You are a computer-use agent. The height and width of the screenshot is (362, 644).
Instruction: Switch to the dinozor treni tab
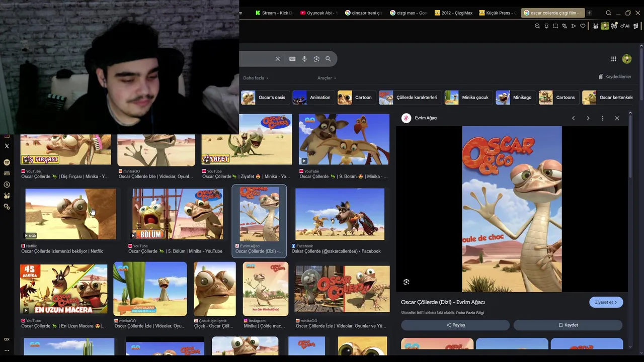click(x=364, y=13)
